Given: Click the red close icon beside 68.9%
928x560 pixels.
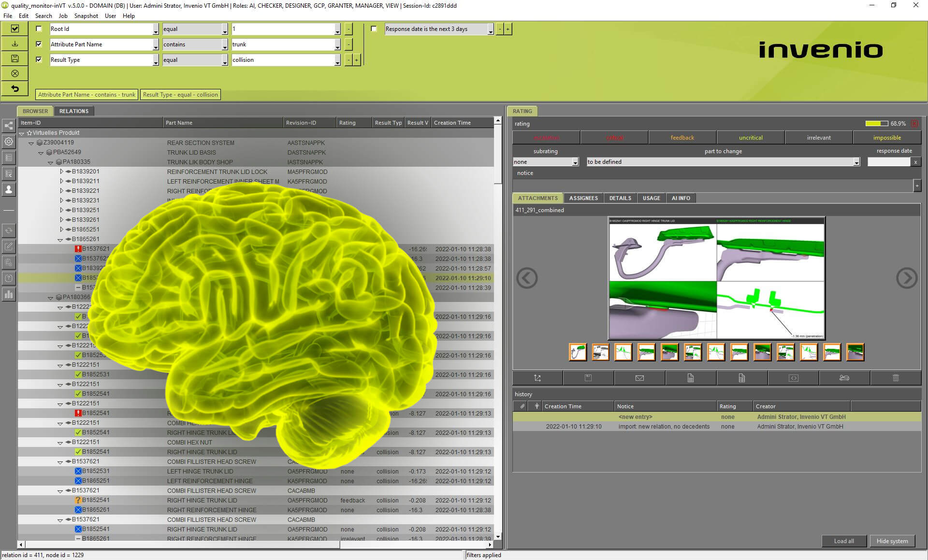Looking at the screenshot, I should click(x=914, y=124).
